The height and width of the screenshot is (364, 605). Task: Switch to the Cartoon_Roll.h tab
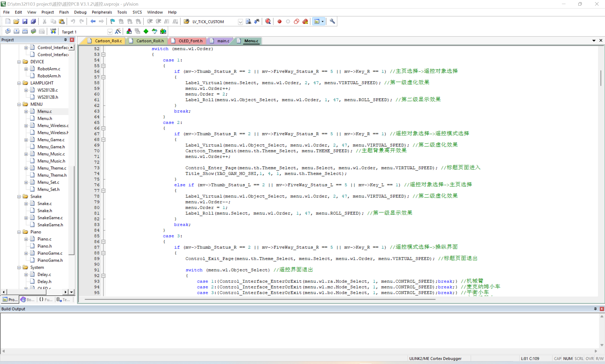147,41
